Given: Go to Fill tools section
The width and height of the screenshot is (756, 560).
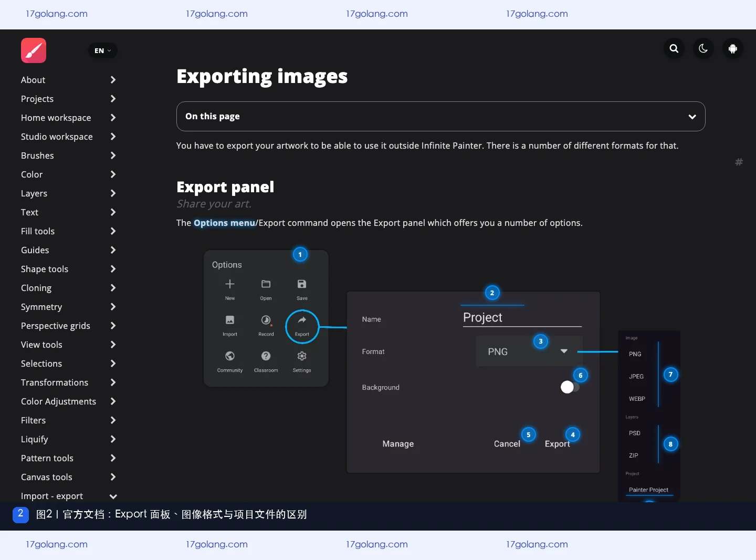Looking at the screenshot, I should tap(38, 231).
